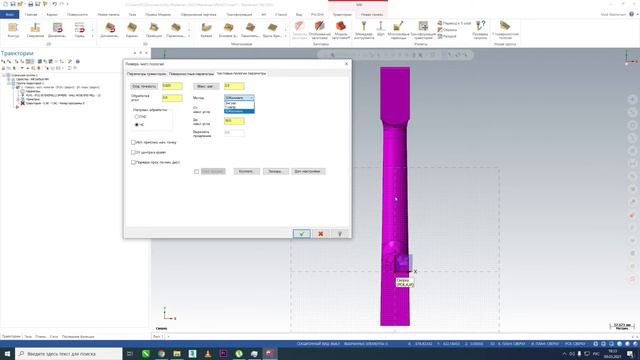Select the 3D dynamic roughing toolpath icon
This screenshot has height=360, width=640.
109,29
